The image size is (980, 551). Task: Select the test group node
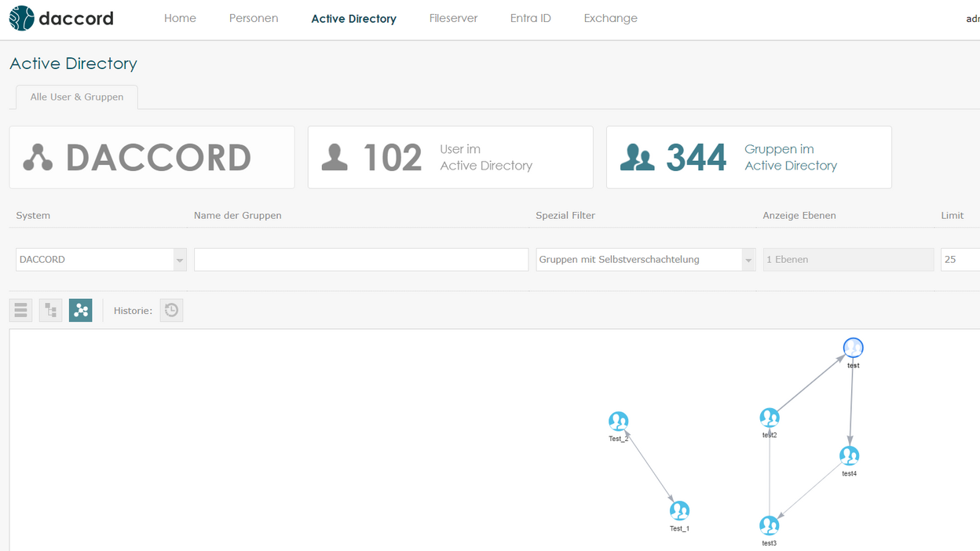pos(853,348)
